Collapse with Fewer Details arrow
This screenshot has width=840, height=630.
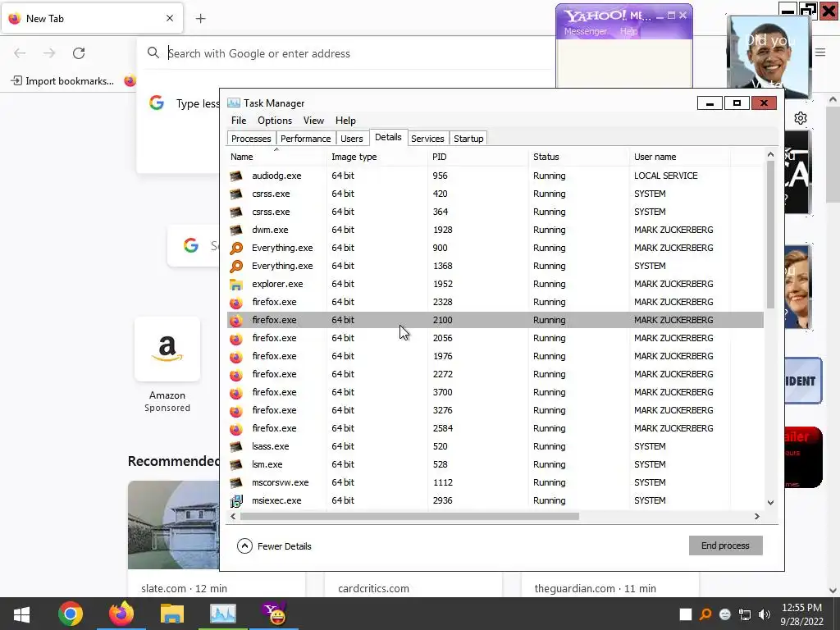[244, 546]
